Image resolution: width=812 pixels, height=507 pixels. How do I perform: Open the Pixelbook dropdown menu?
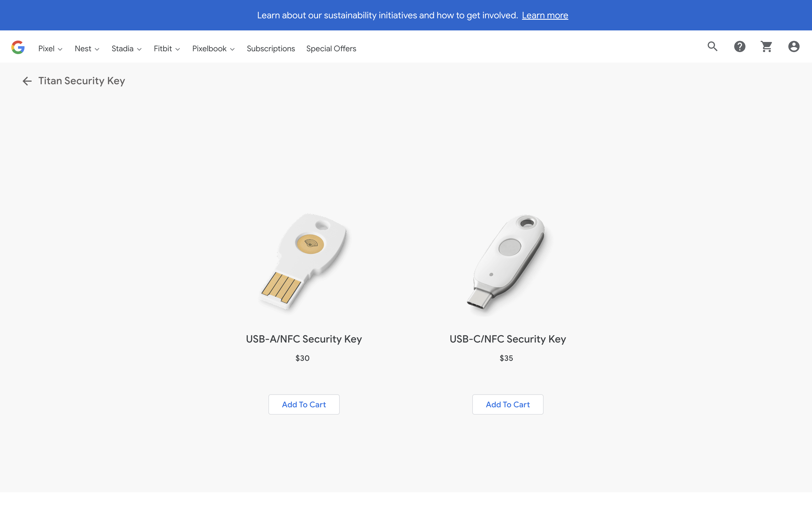(213, 49)
